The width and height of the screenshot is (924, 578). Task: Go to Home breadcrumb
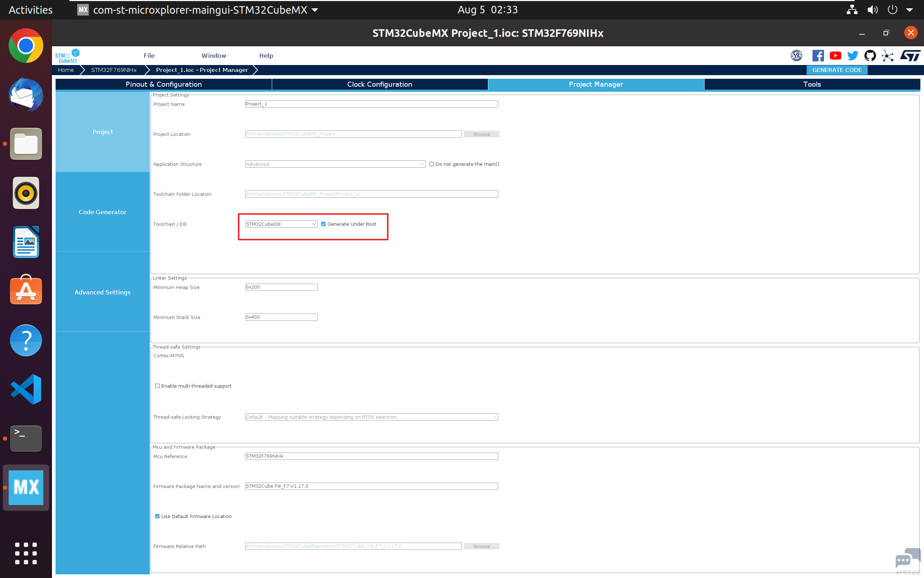pos(66,70)
